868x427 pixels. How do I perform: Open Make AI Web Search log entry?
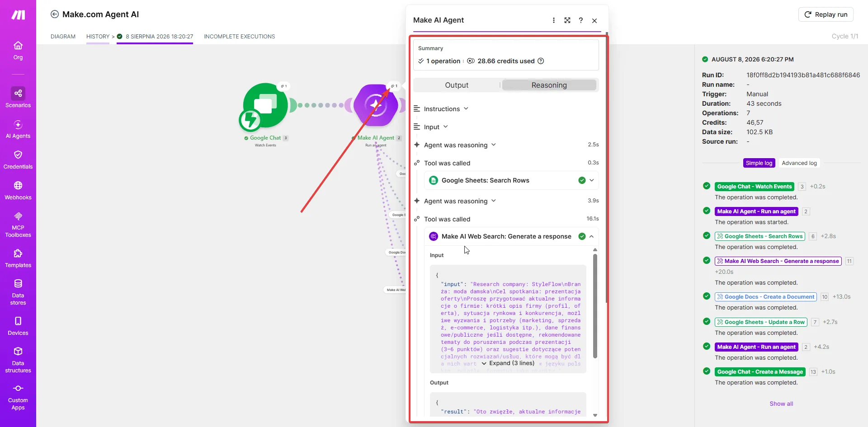pos(778,261)
